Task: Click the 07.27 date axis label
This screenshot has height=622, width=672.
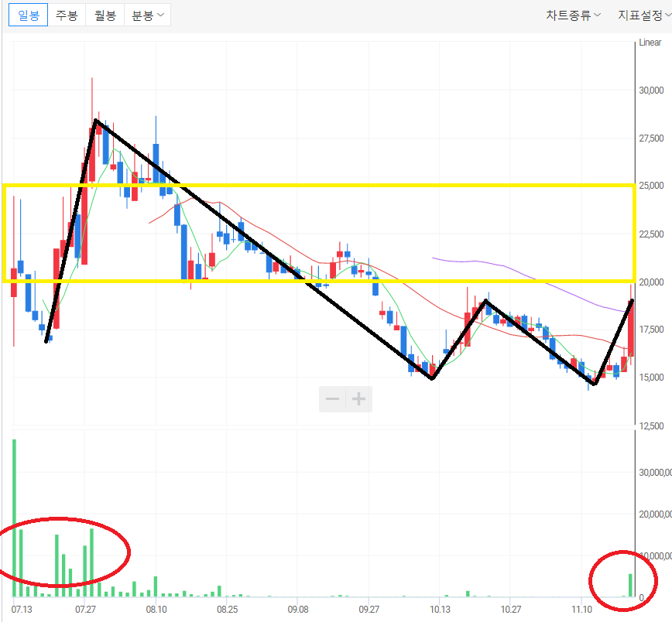Action: click(x=85, y=609)
